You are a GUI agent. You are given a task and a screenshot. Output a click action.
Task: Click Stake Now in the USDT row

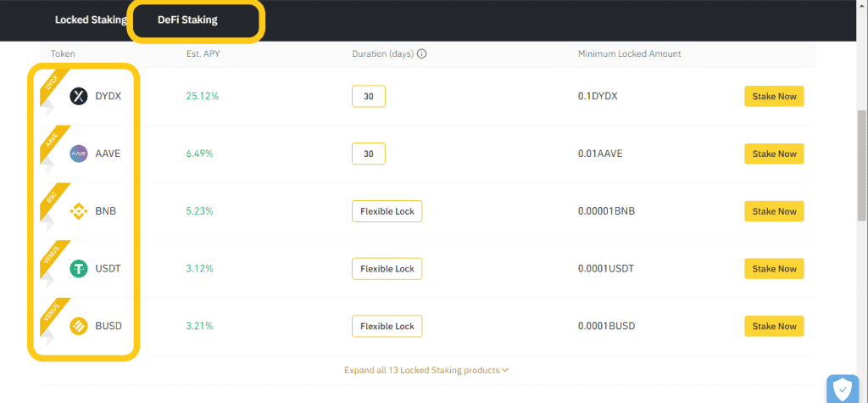774,269
